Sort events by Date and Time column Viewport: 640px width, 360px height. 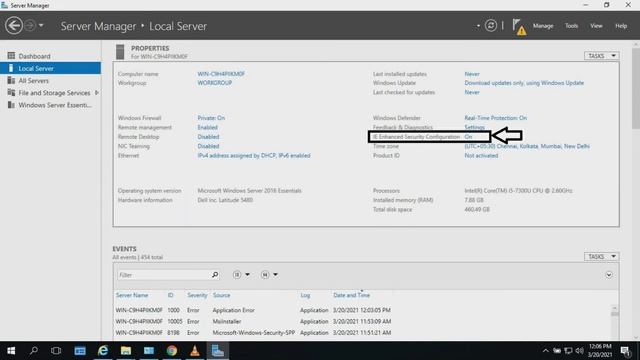tap(351, 295)
